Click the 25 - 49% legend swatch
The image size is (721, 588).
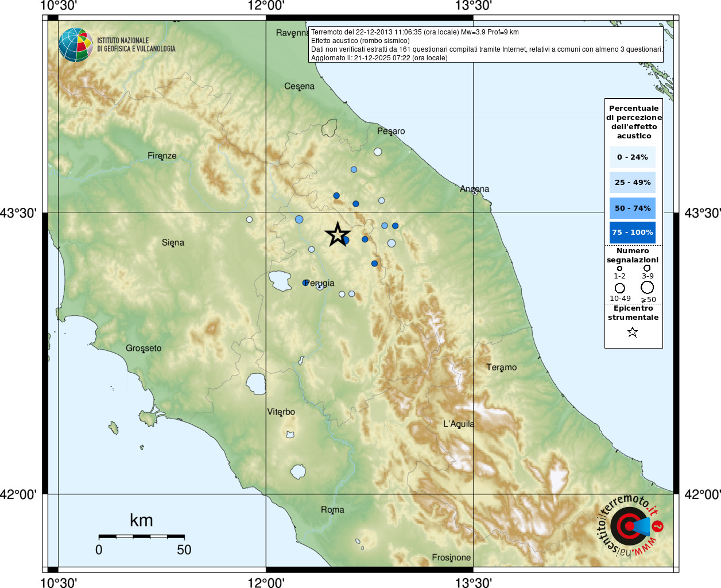633,182
